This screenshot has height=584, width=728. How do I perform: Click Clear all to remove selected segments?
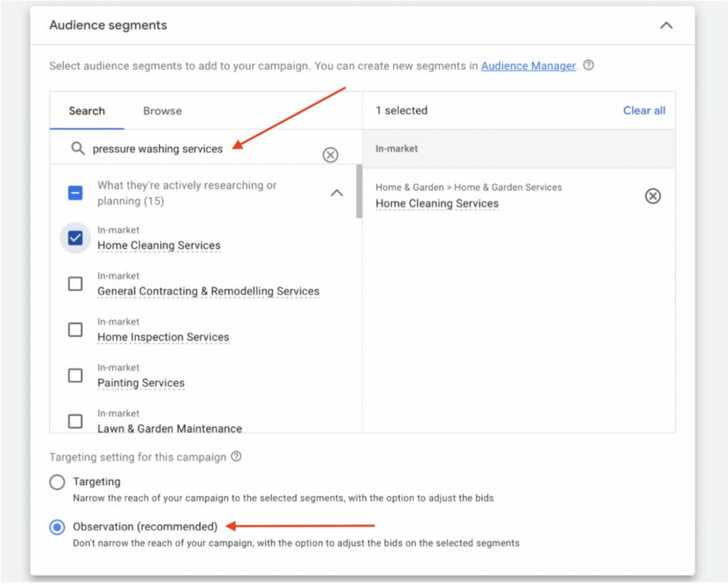click(643, 111)
